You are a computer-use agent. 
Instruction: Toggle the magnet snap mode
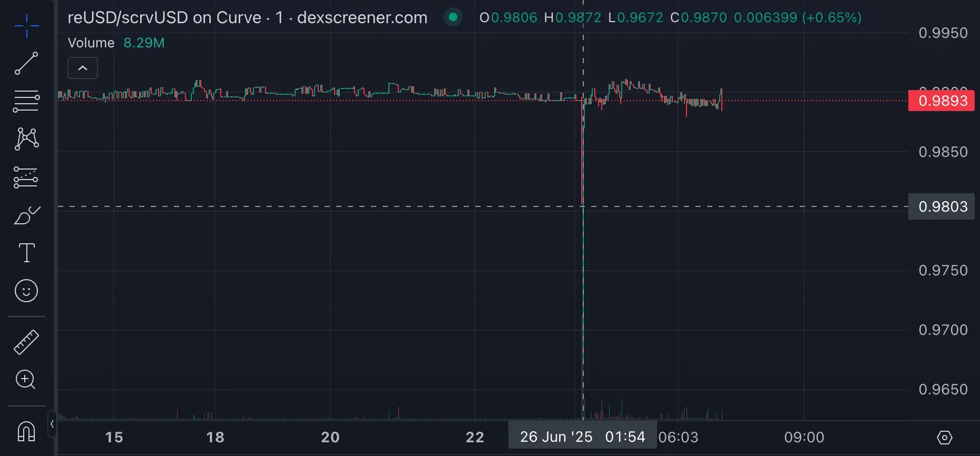[26, 431]
